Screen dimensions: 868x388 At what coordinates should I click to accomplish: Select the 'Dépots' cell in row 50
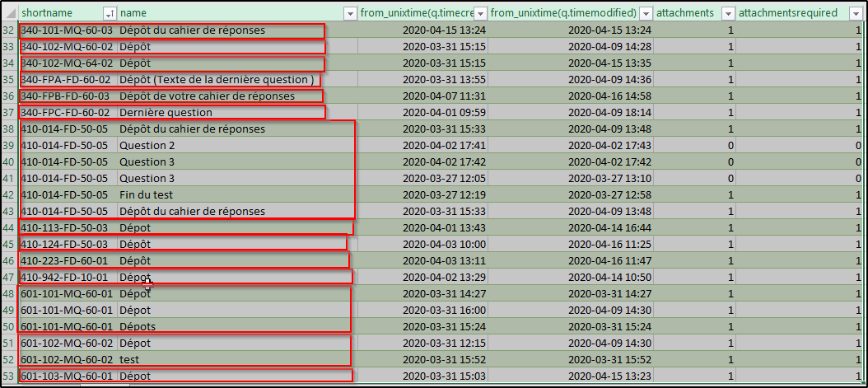138,327
